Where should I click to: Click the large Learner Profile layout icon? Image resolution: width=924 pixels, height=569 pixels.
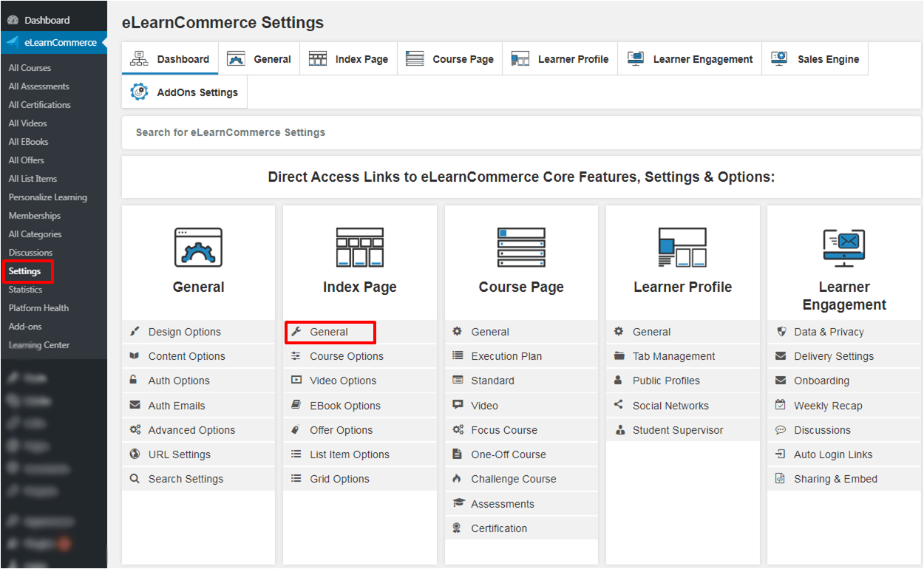[x=682, y=247]
